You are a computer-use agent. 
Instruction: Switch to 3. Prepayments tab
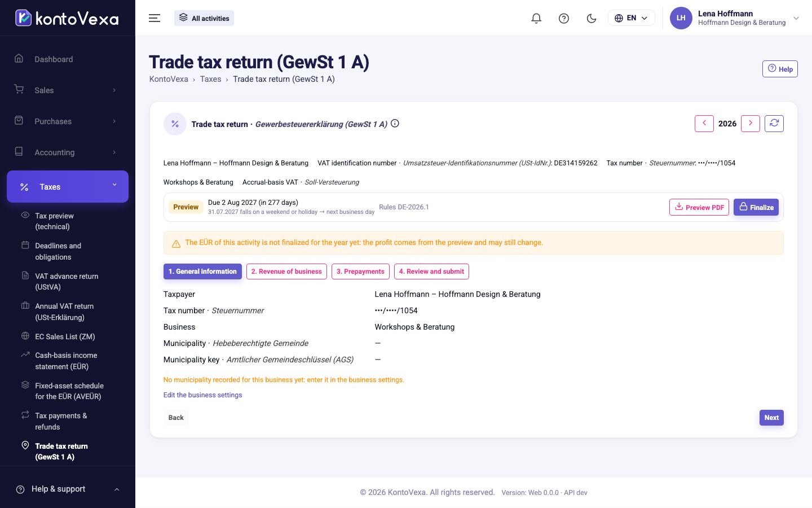point(360,271)
